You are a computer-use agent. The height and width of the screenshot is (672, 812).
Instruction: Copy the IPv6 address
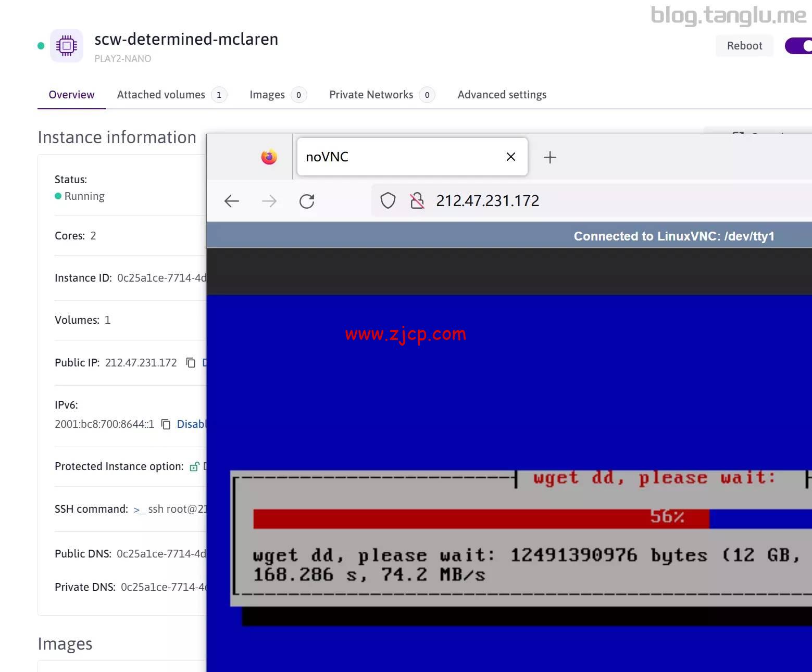(x=166, y=424)
